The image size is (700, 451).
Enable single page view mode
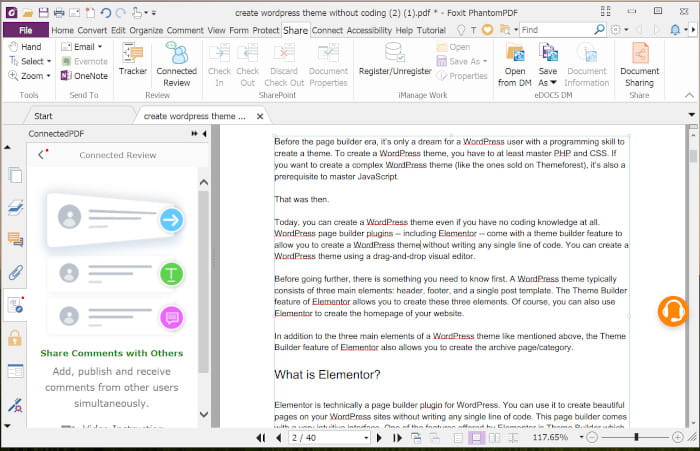[x=458, y=438]
